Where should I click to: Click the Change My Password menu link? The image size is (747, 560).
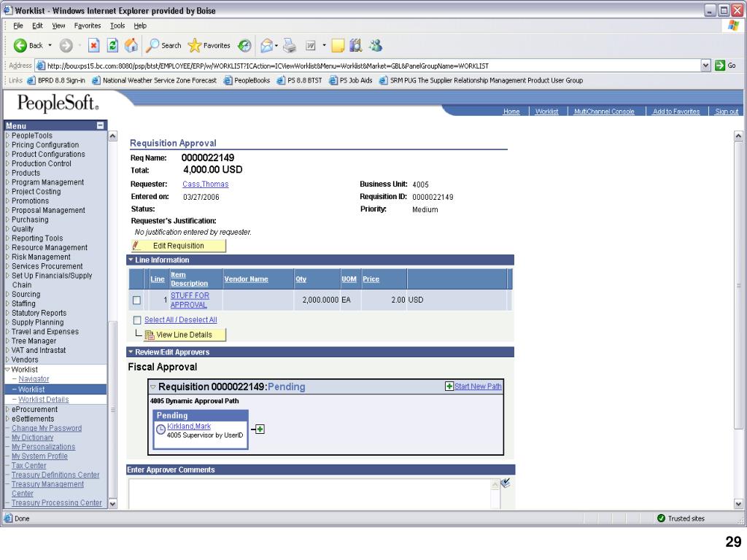[47, 428]
